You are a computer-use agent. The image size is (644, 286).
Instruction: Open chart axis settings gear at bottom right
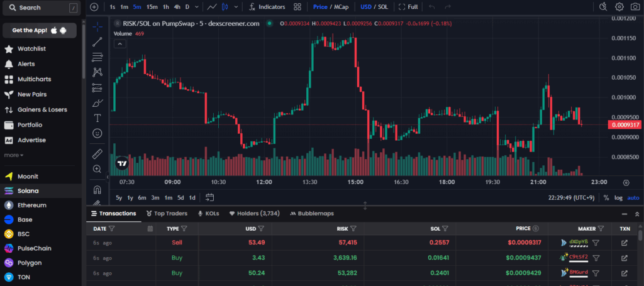[626, 182]
